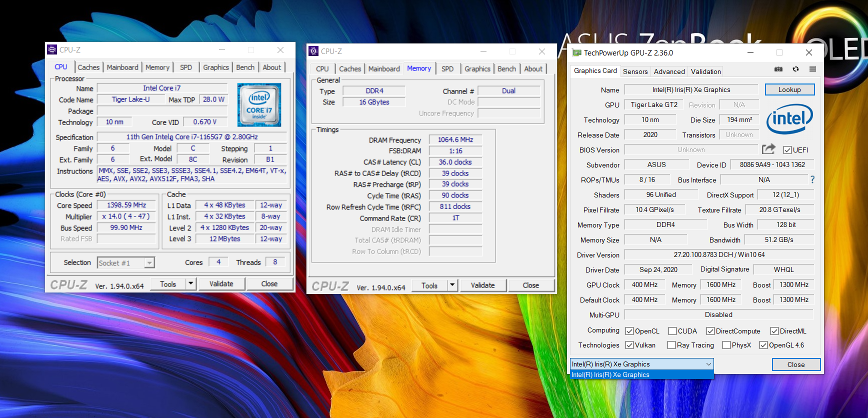Click the Intel logo in GPU-Z
868x418 pixels.
(789, 119)
